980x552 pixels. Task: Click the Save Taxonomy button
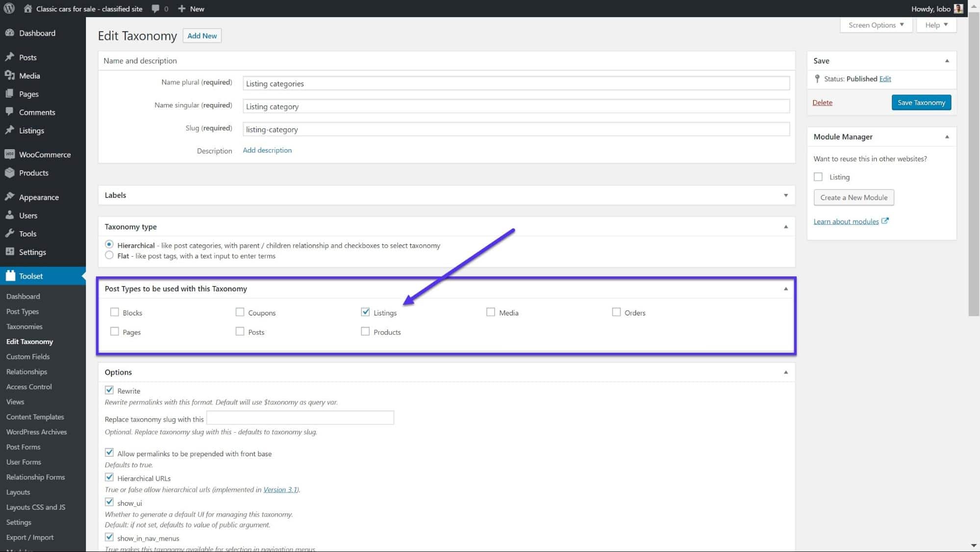(x=921, y=102)
